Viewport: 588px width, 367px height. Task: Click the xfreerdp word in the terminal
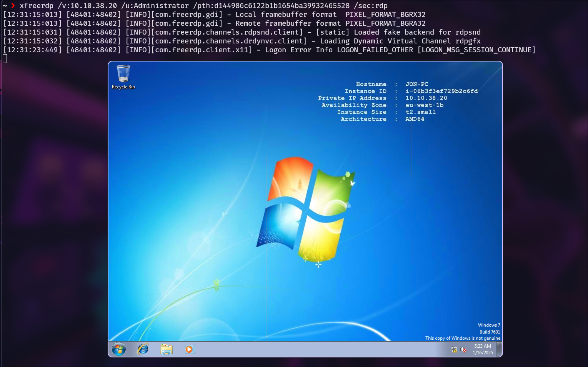[37, 6]
